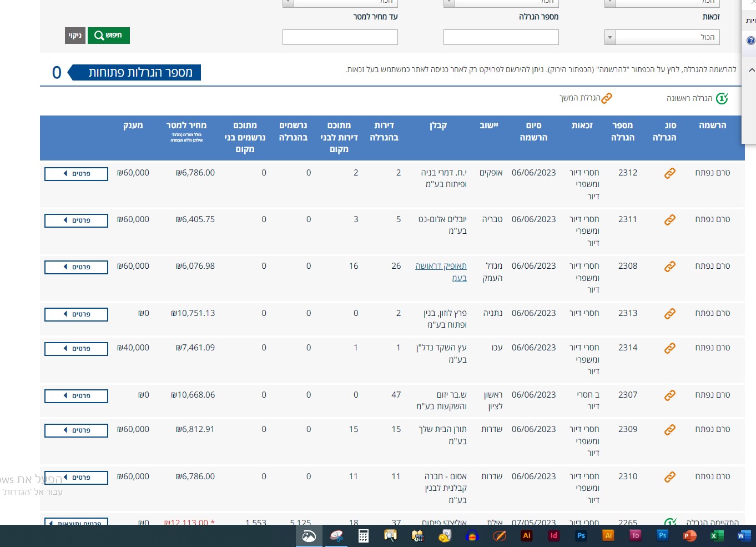Expand פרטים details for lottery 2314
The width and height of the screenshot is (756, 547).
point(76,349)
